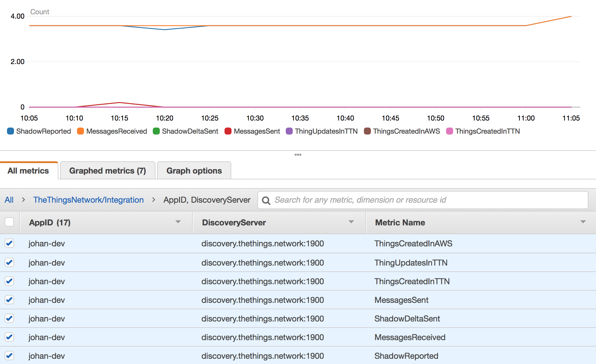
Task: Click MessagesSent red legend marker
Action: pyautogui.click(x=228, y=131)
